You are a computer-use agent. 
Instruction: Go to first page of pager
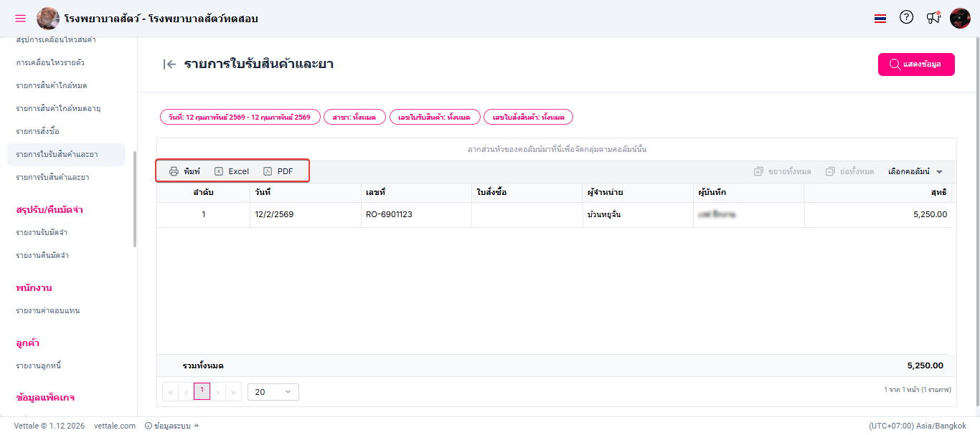(171, 392)
